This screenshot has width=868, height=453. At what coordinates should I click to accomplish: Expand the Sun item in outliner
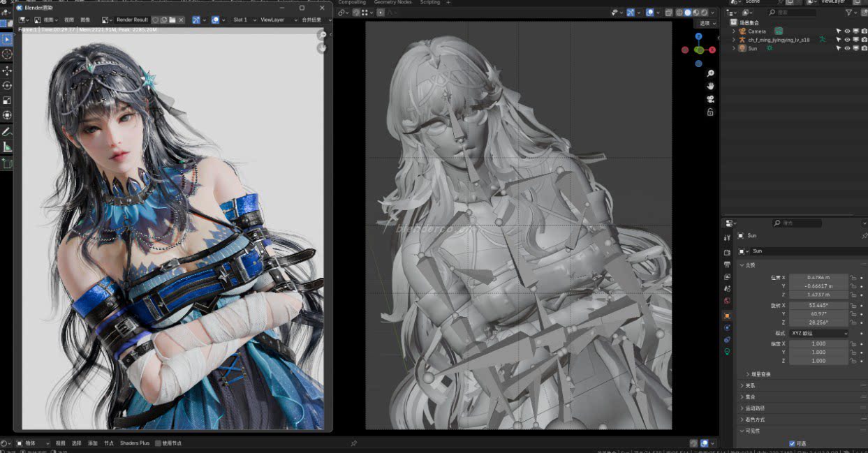tap(733, 48)
